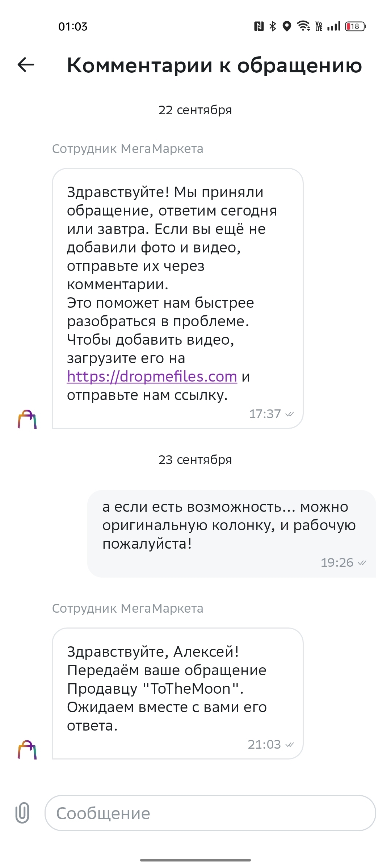Tap the Комментарии к обращению page title
Screen dimensions: 391x868
click(x=214, y=65)
